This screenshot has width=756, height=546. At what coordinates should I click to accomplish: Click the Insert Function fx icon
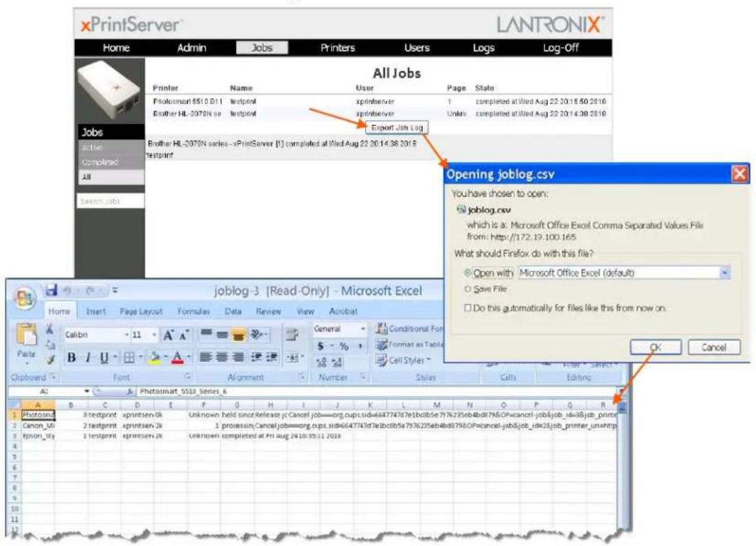pyautogui.click(x=130, y=392)
